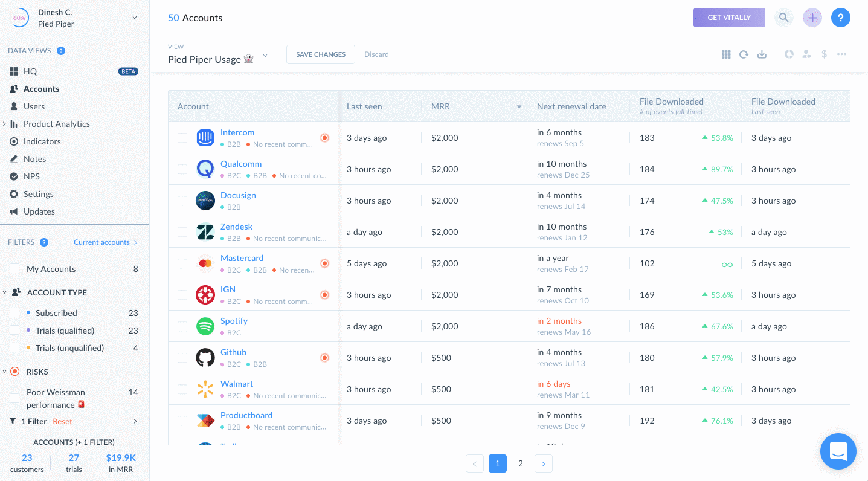Open NPS in the sidebar
This screenshot has height=481, width=868.
[31, 176]
